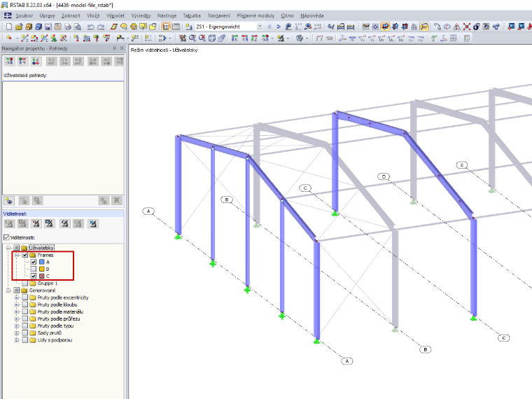
Task: Click grid line label E in the model view
Action: pos(462,165)
